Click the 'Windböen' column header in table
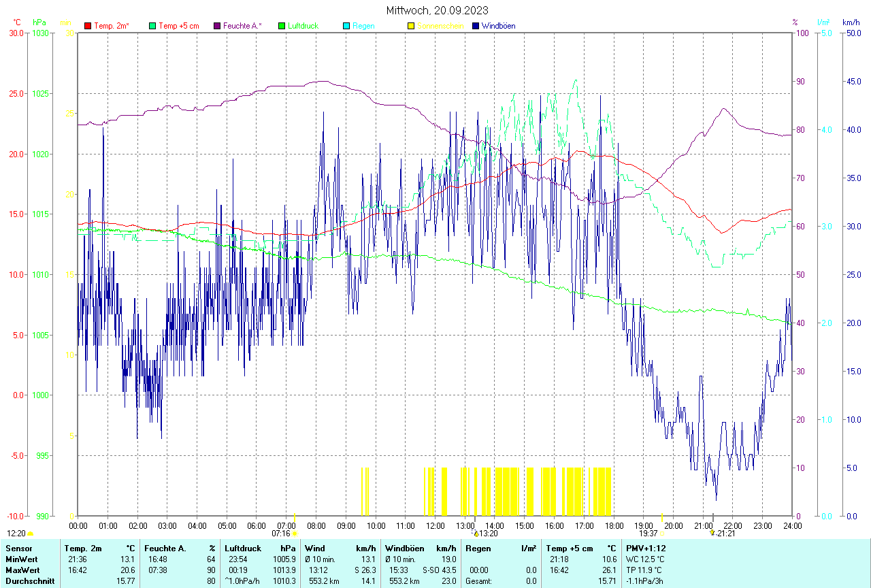The width and height of the screenshot is (871, 588). point(404,548)
